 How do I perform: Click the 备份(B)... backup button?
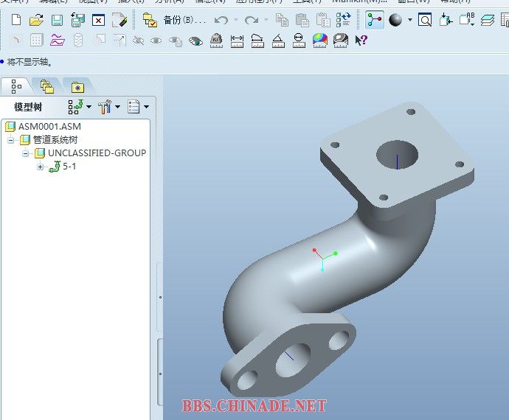pyautogui.click(x=183, y=21)
